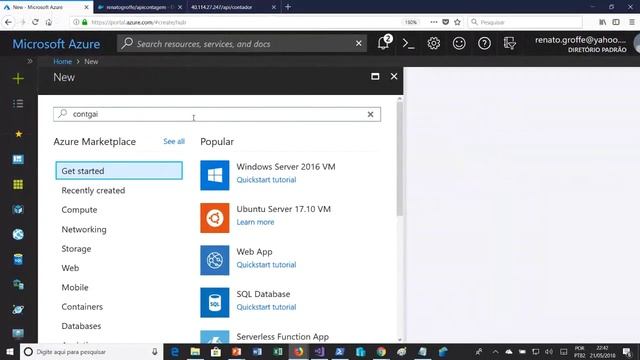Open the Firefox hamburger menu
Screen dimensions: 640x360
click(631, 22)
